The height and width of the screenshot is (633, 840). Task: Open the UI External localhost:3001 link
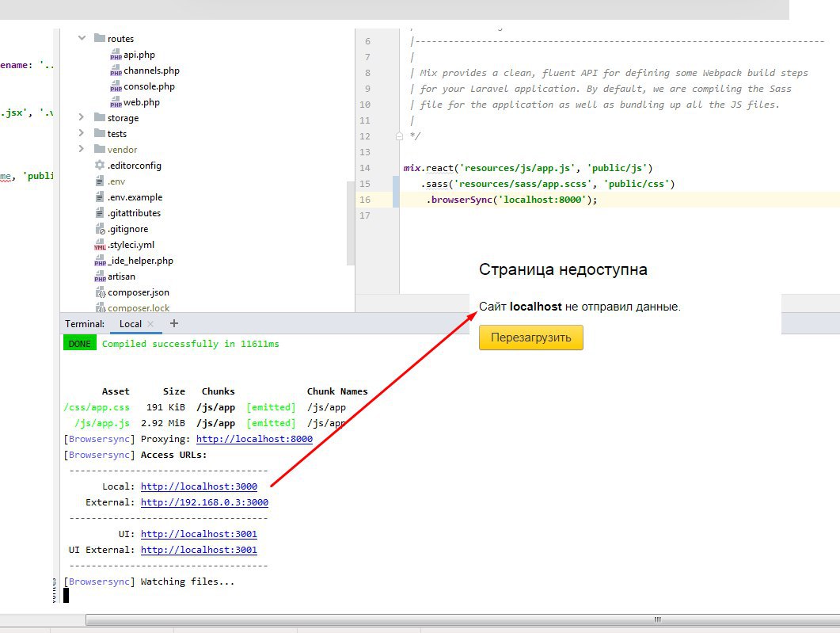click(199, 550)
